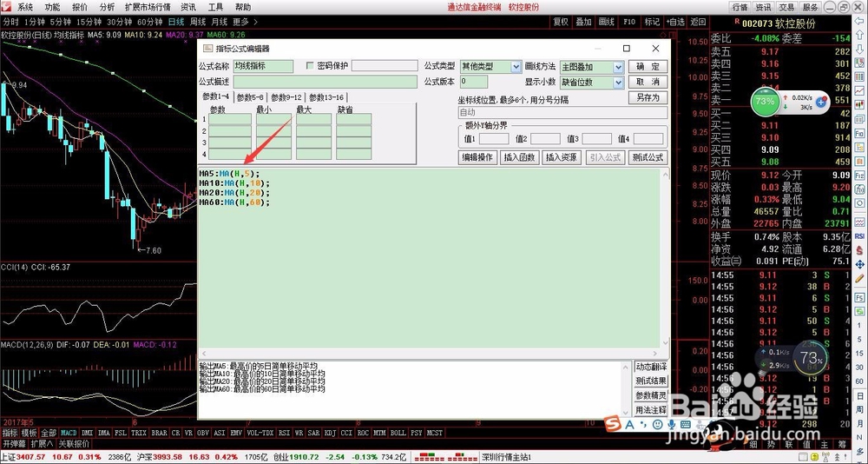Open the 画线方法 dropdown
Screen dimensions: 868x464
618,67
